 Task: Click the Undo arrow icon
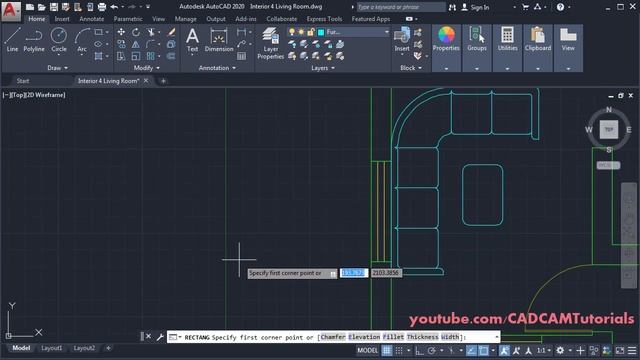pyautogui.click(x=114, y=7)
